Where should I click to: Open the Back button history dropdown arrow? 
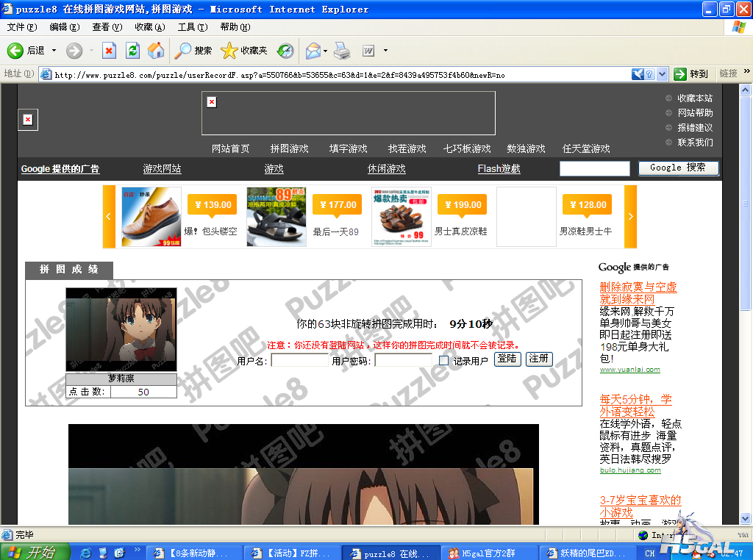[54, 51]
